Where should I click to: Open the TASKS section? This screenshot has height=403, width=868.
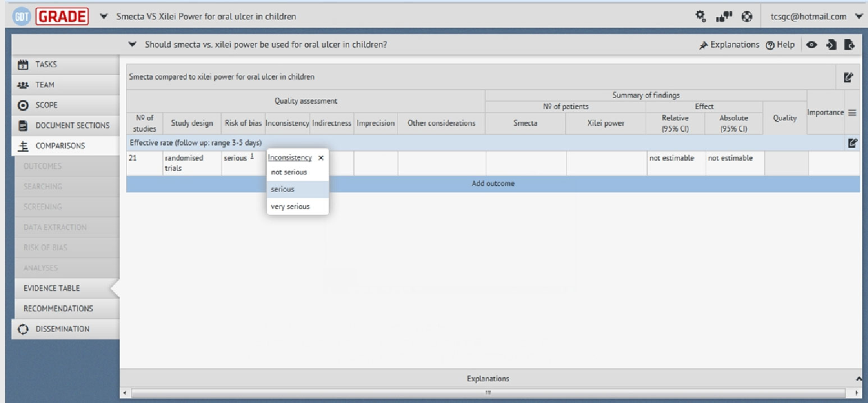[65, 65]
